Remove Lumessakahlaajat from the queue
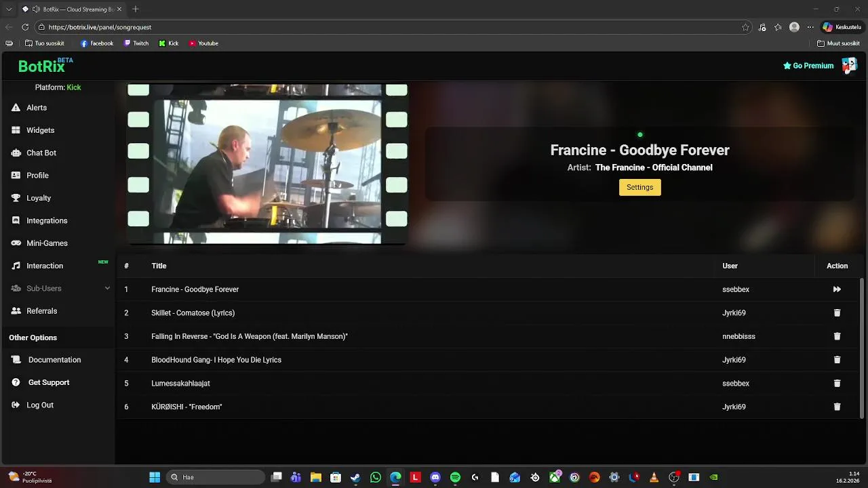The width and height of the screenshot is (868, 488). pyautogui.click(x=837, y=384)
